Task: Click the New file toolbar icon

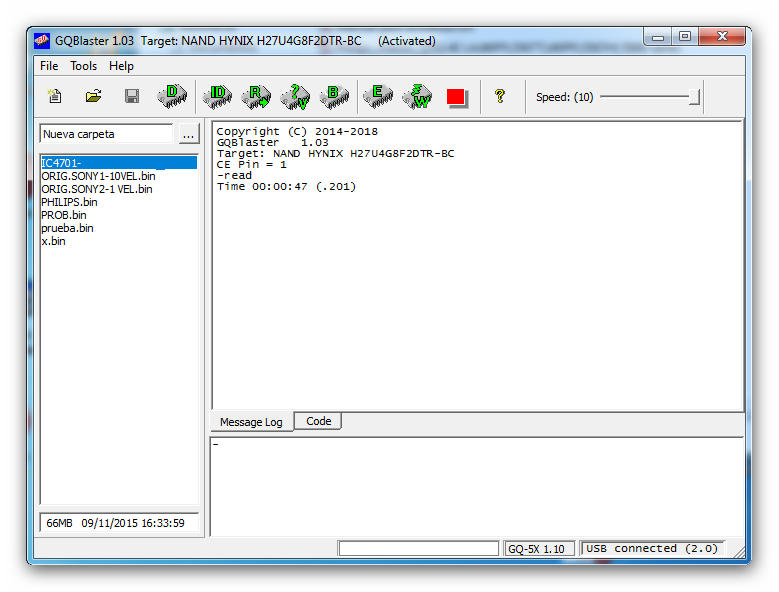Action: [x=55, y=95]
